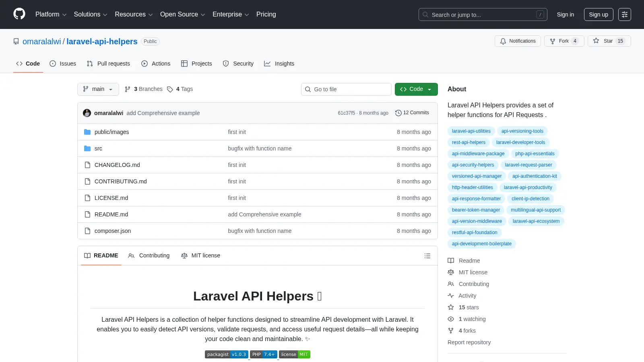The image size is (644, 362).
Task: Click the laravel-api-utilities topic tag
Action: 471,131
